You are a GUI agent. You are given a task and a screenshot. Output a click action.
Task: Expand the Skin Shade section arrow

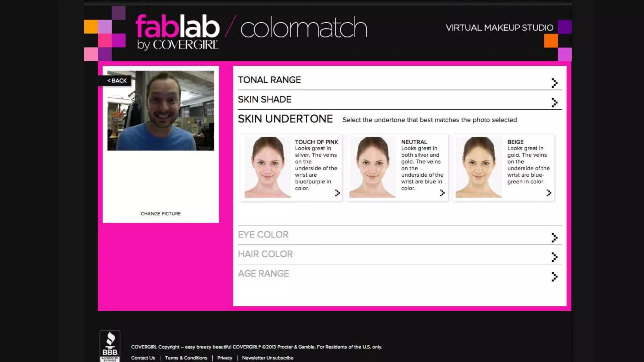pyautogui.click(x=554, y=102)
